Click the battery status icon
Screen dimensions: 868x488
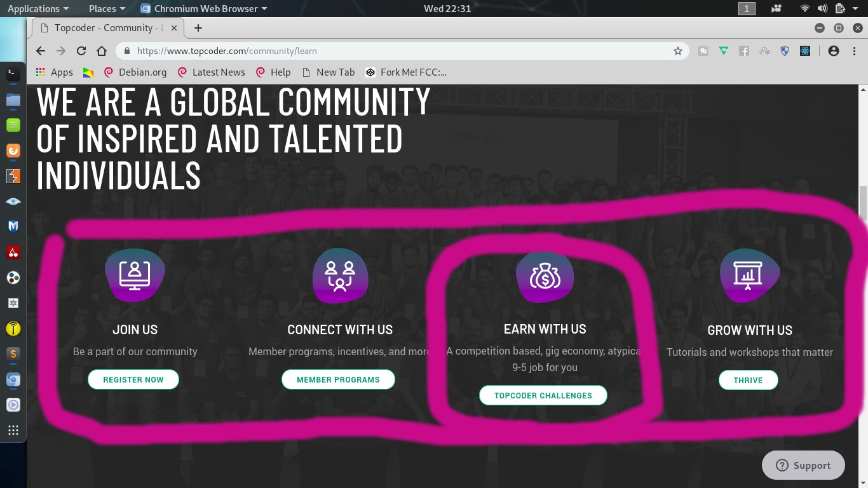[840, 9]
